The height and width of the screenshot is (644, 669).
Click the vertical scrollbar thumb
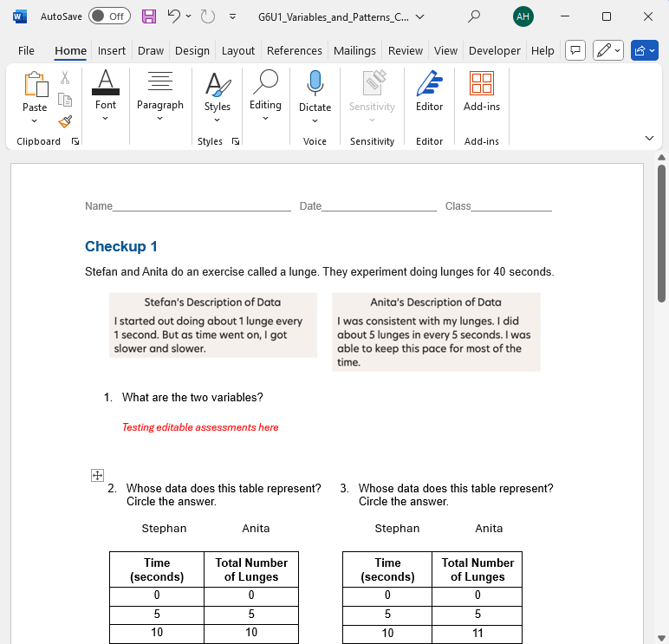tap(661, 234)
